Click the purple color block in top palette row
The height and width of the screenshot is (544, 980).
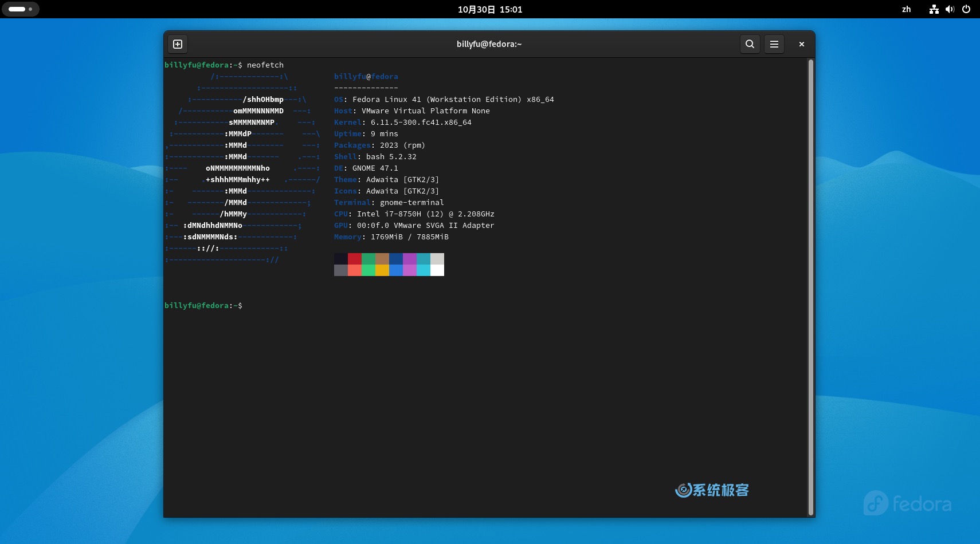[x=410, y=259]
